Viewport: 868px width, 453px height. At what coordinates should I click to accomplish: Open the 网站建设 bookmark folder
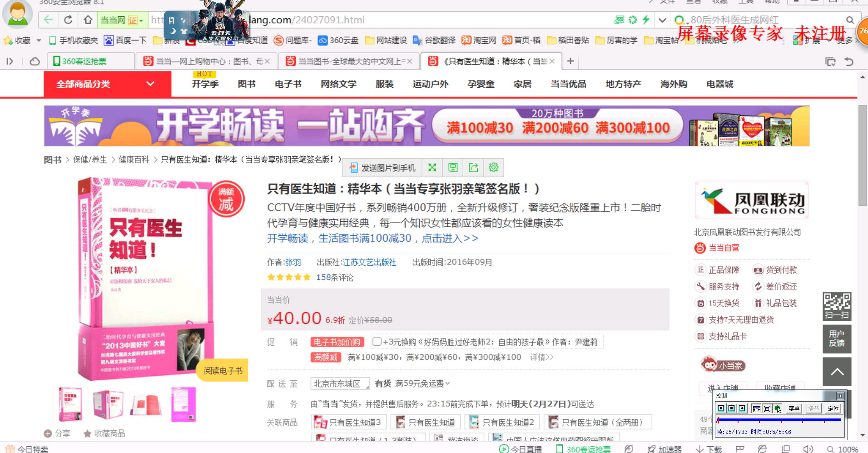tap(386, 40)
